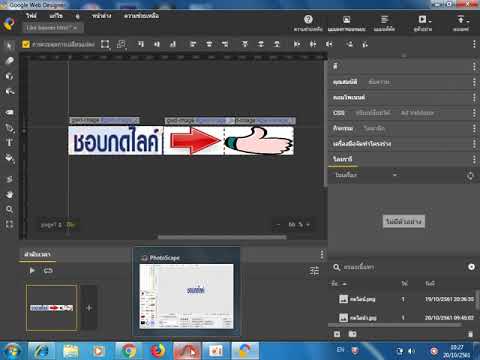The height and width of the screenshot is (360, 480).
Task: Play the timeline animation
Action: tap(32, 271)
